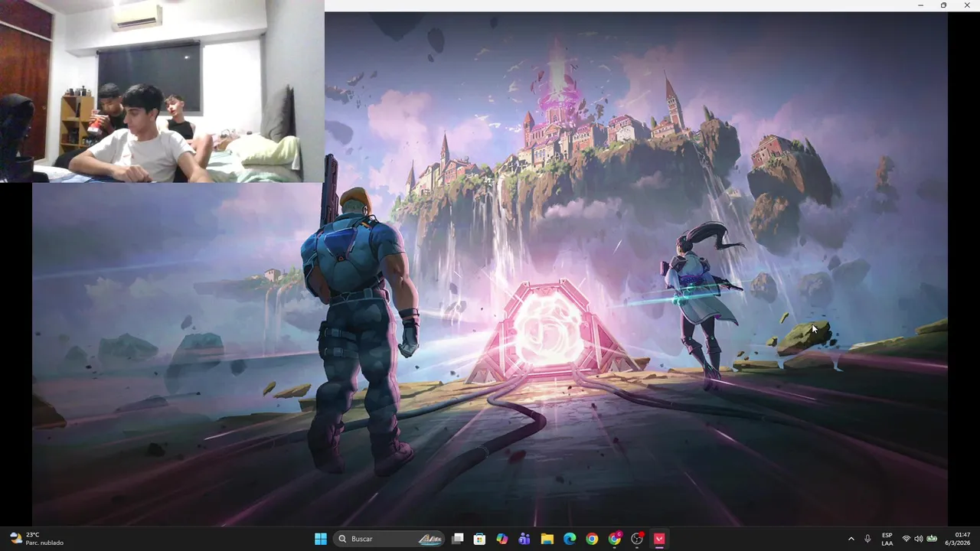The width and height of the screenshot is (980, 551).
Task: Open the Wi-Fi network tray icon
Action: (x=906, y=539)
